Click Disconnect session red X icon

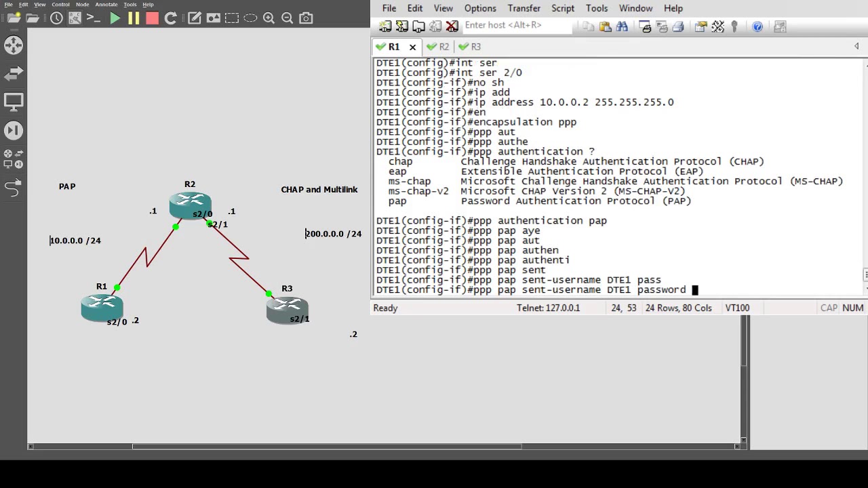pos(452,26)
